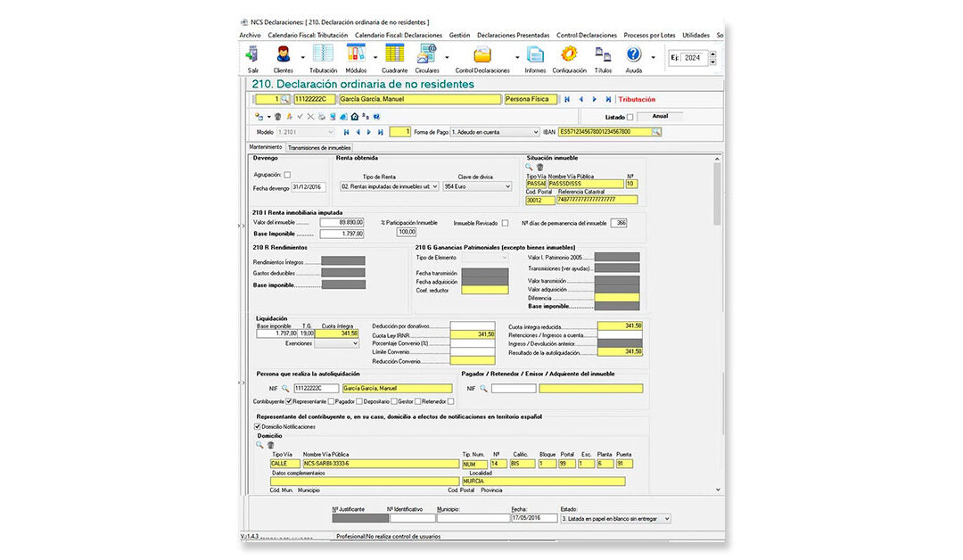Open the Control Declaraciones folder icon
Screen dimensions: 963x560
482,54
